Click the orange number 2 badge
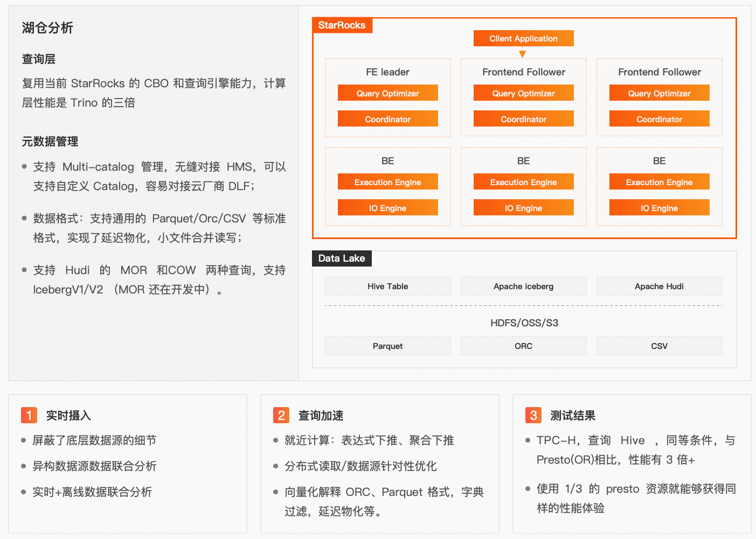This screenshot has width=756, height=539. (x=281, y=415)
